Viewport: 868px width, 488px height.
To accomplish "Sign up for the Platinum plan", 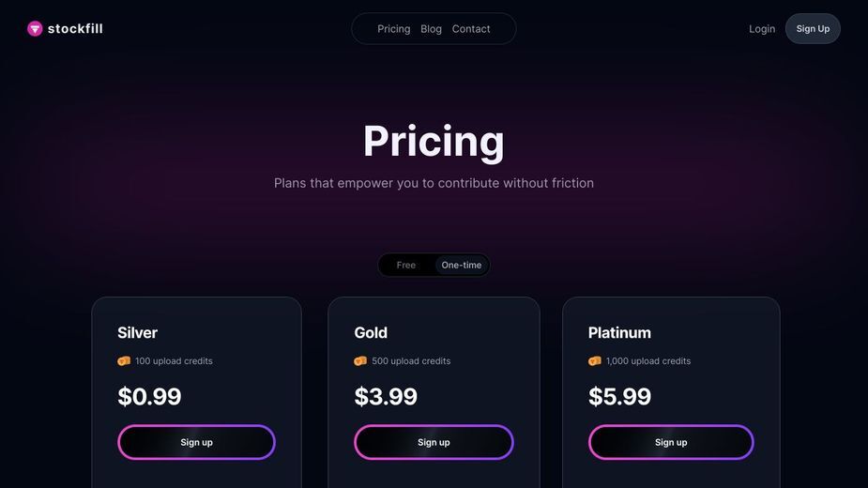I will [671, 442].
